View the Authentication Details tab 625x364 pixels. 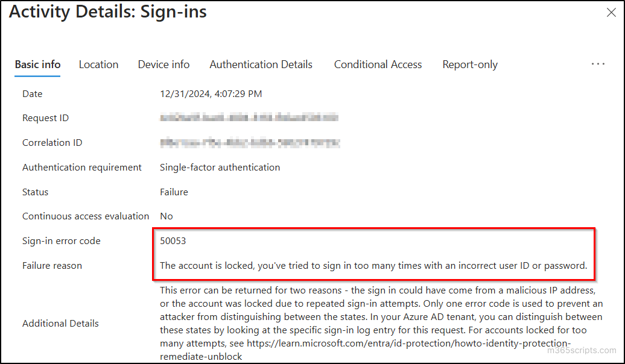pos(261,64)
